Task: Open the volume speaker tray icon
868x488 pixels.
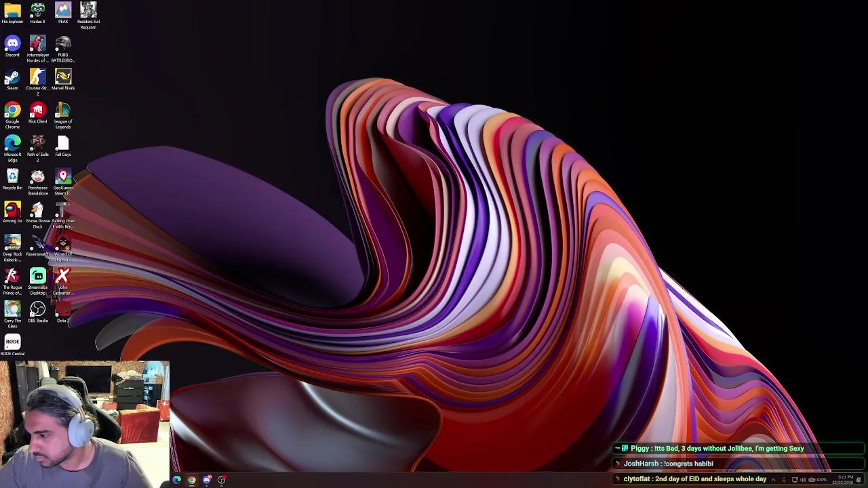Action: 803,480
